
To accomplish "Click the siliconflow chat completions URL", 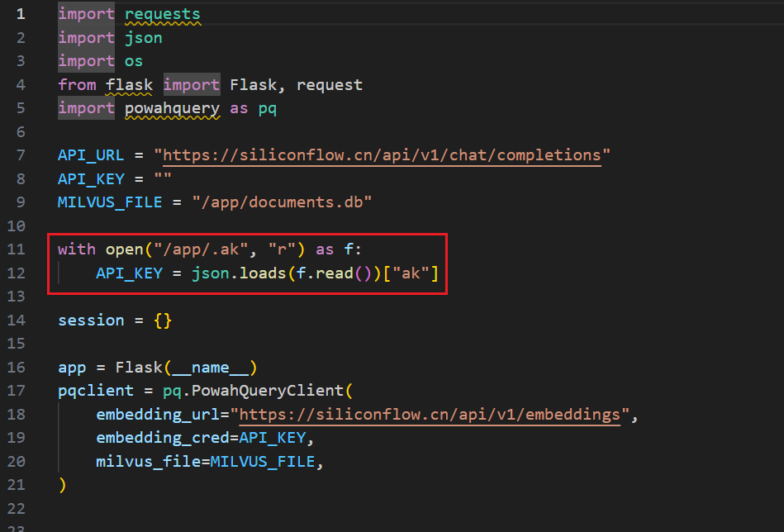I will (x=382, y=155).
